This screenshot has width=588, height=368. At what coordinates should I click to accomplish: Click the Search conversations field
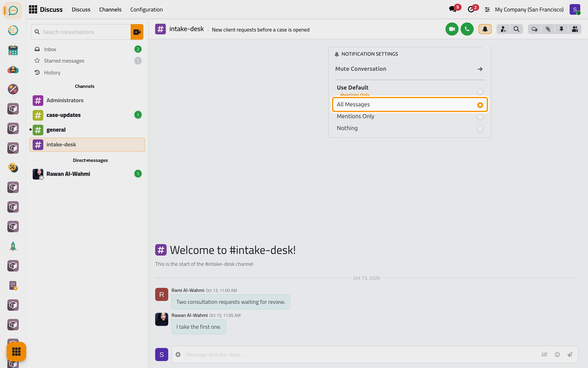click(x=81, y=32)
